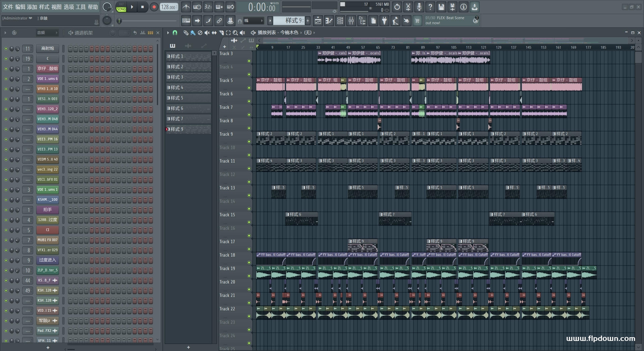Click the save project floppy icon
644x351 pixels.
pyautogui.click(x=441, y=7)
